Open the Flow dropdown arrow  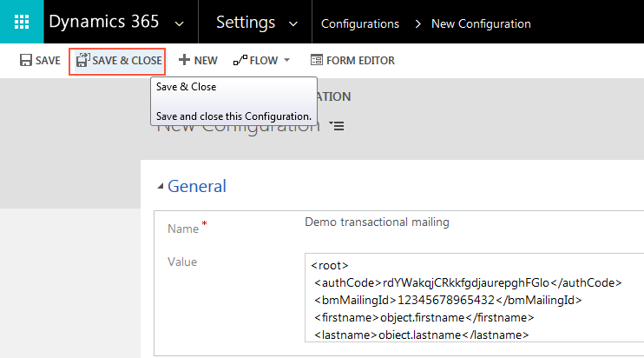click(x=286, y=61)
